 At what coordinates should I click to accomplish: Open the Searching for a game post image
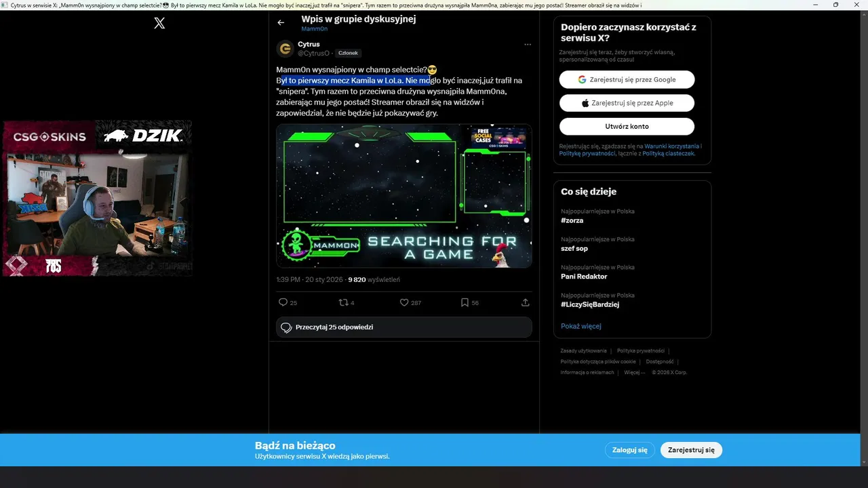404,196
